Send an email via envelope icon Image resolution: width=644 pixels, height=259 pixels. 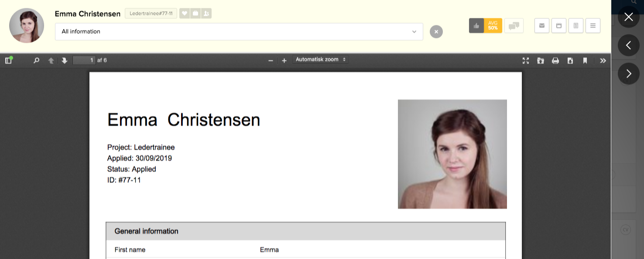coord(541,26)
